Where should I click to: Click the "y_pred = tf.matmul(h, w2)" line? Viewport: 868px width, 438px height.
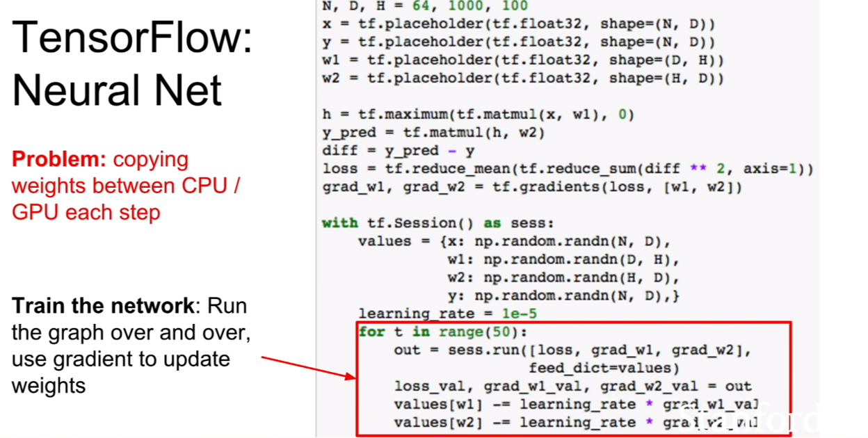click(x=434, y=133)
